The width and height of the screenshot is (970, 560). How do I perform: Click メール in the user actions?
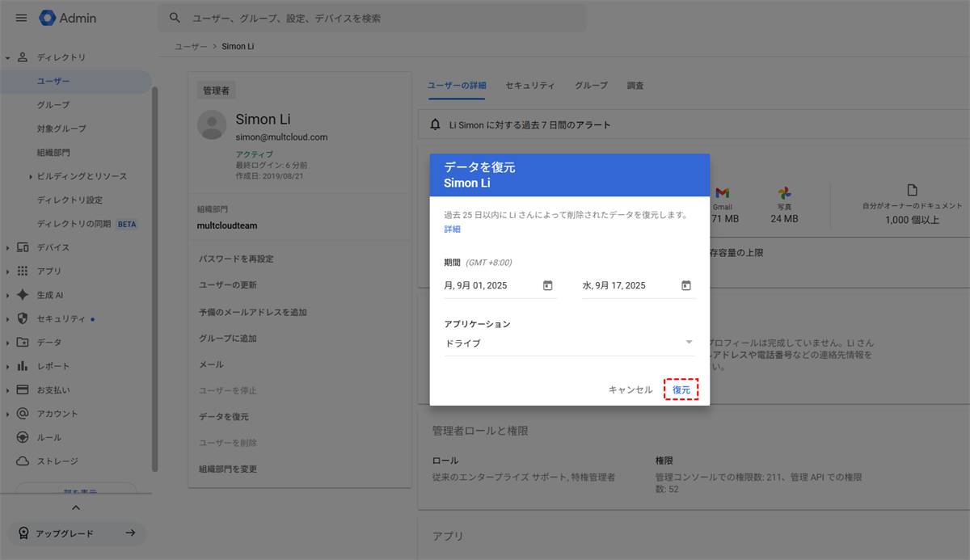tap(211, 364)
